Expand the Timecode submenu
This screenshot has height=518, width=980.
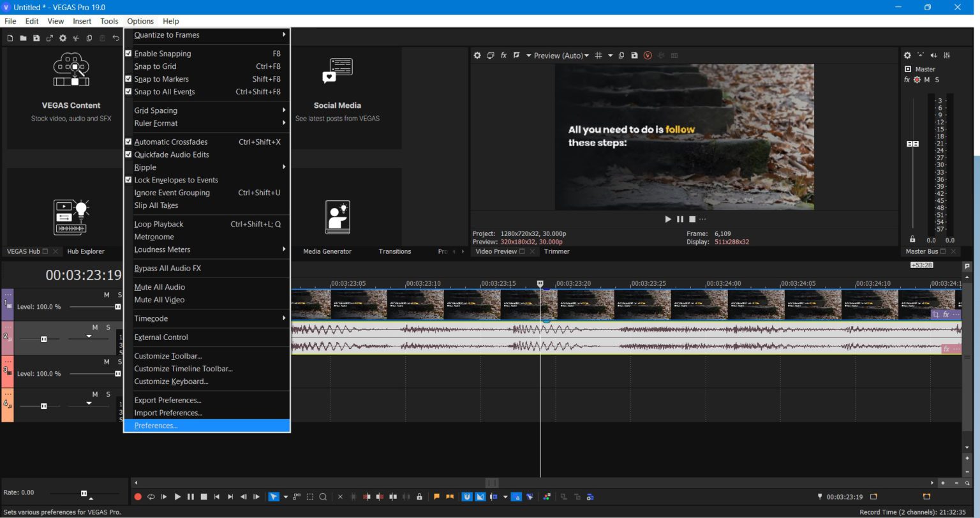pos(207,318)
